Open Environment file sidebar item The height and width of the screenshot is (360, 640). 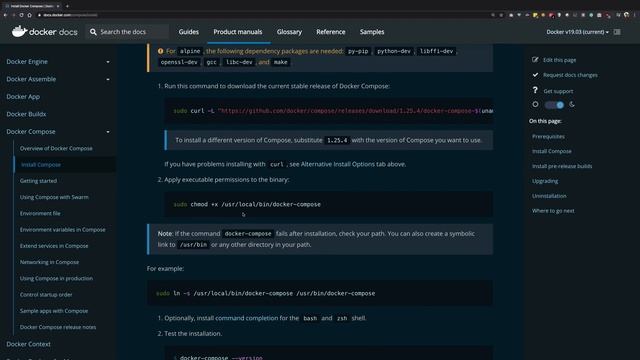tap(40, 213)
